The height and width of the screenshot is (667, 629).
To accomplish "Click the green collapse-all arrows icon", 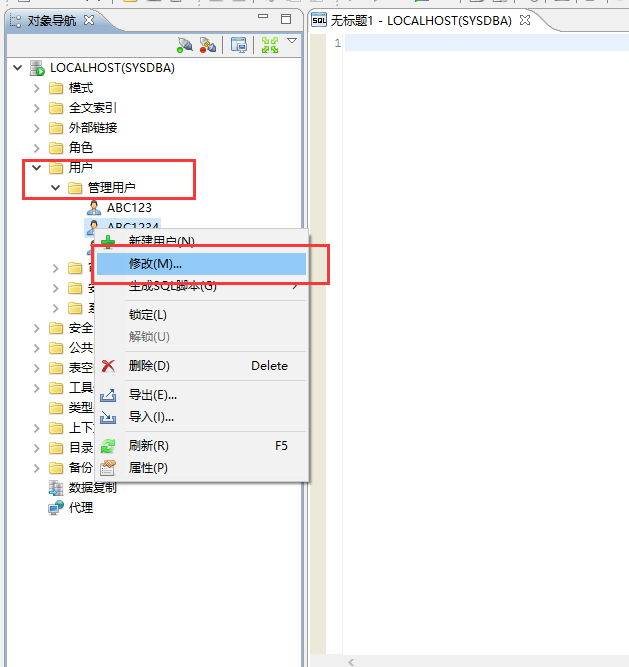I will tap(270, 45).
